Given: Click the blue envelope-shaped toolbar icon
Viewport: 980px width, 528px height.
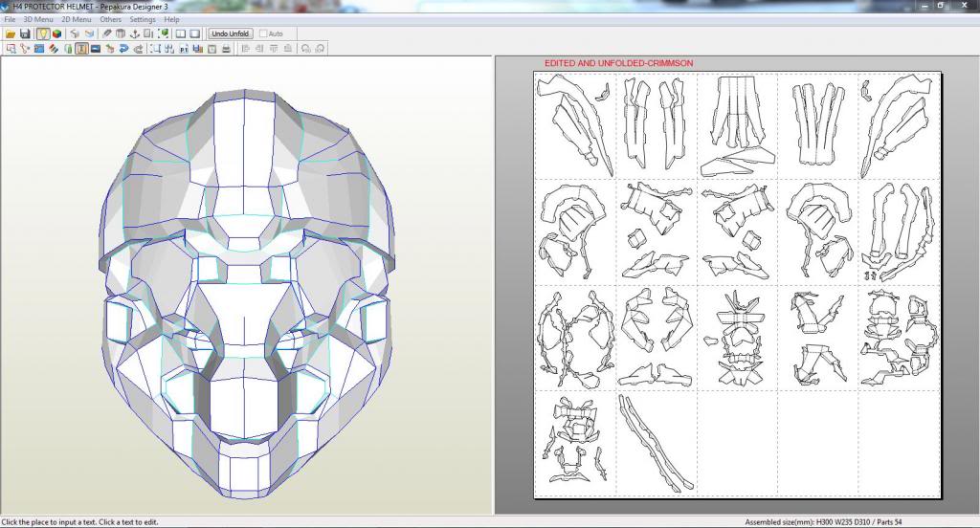Looking at the screenshot, I should [x=89, y=33].
